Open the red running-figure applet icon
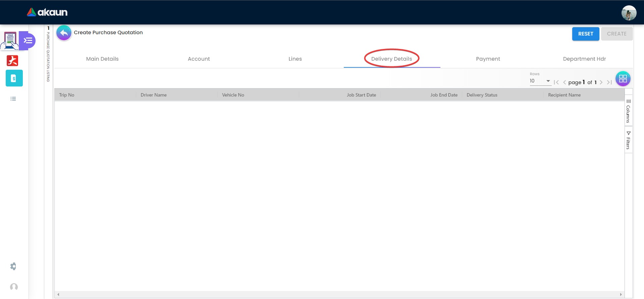The image size is (644, 299). coord(13,61)
